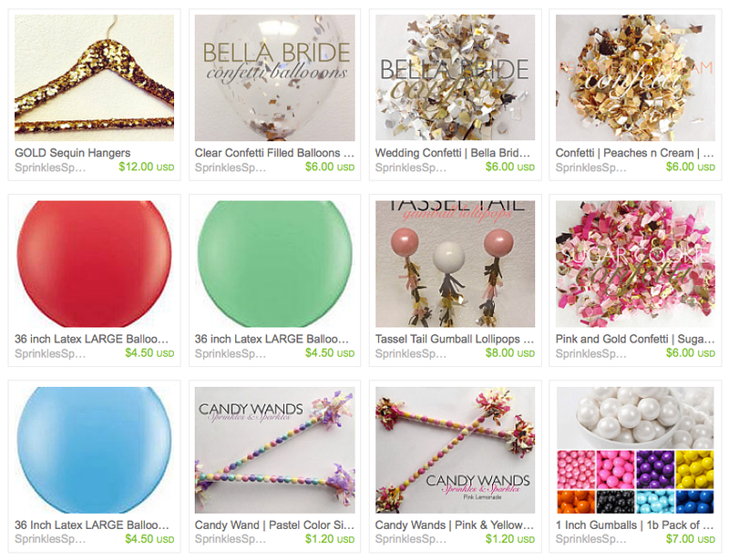
Task: Open the Wedding Confetti Bella Bride product image
Action: point(455,77)
